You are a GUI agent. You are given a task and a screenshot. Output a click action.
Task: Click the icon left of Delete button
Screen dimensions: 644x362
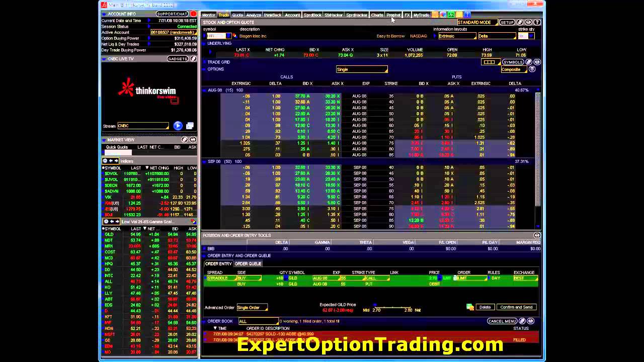coord(470,307)
